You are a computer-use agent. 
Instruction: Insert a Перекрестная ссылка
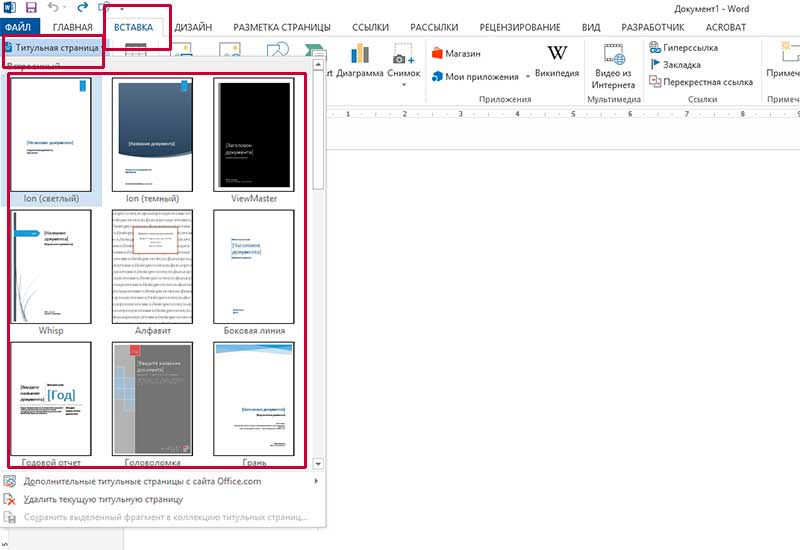pyautogui.click(x=701, y=82)
